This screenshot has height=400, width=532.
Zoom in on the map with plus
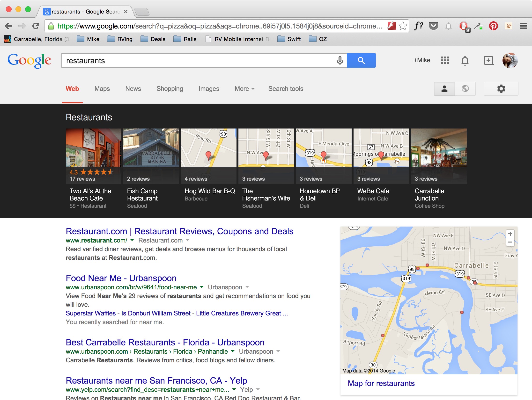(510, 234)
